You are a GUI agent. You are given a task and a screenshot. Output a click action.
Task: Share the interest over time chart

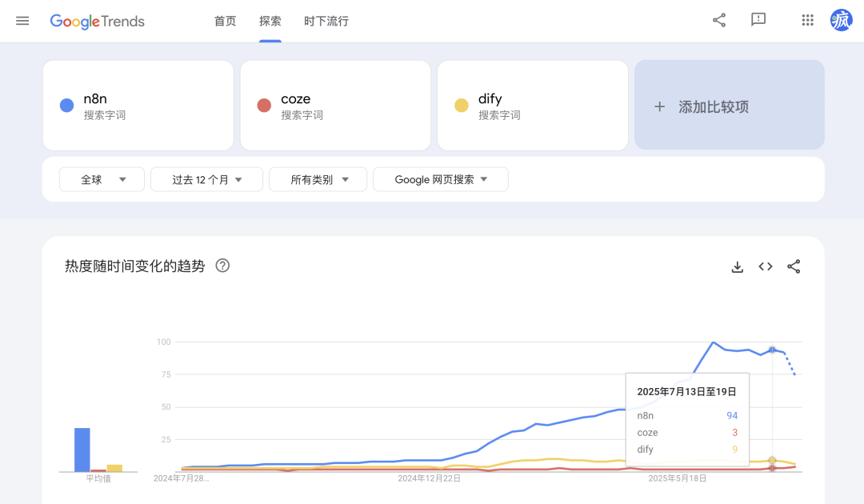794,266
